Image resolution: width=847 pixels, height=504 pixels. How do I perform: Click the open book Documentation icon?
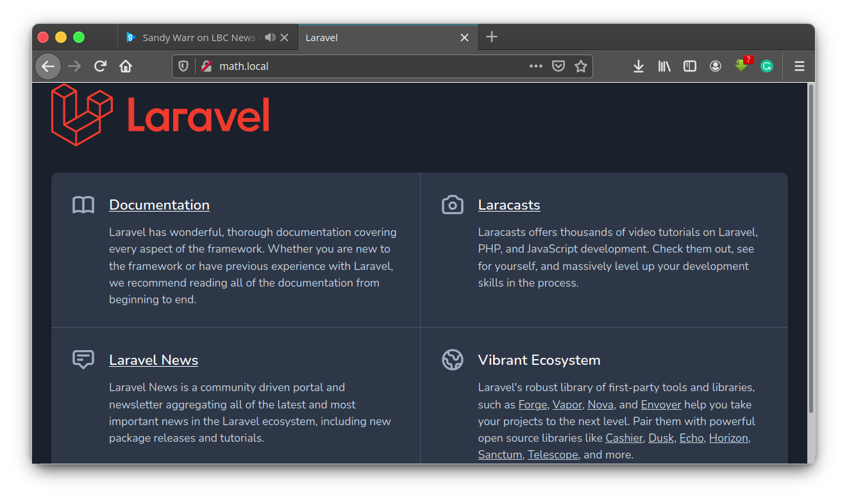(x=83, y=205)
